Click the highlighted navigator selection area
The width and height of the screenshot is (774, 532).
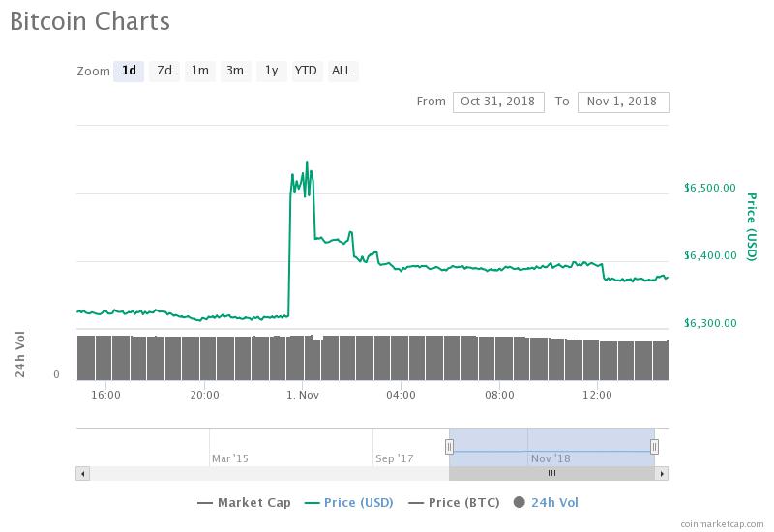coord(551,447)
